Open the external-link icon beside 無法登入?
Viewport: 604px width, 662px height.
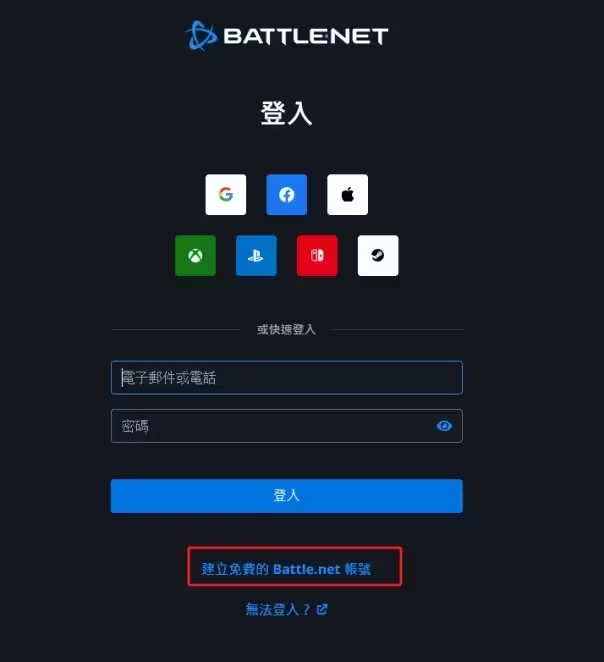point(322,609)
